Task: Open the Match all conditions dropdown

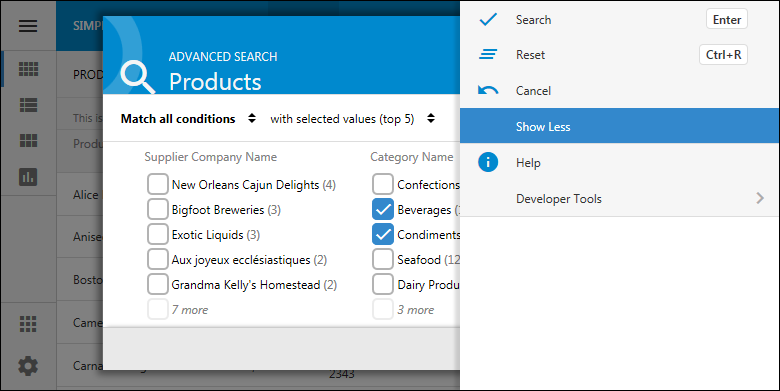Action: pyautogui.click(x=188, y=118)
